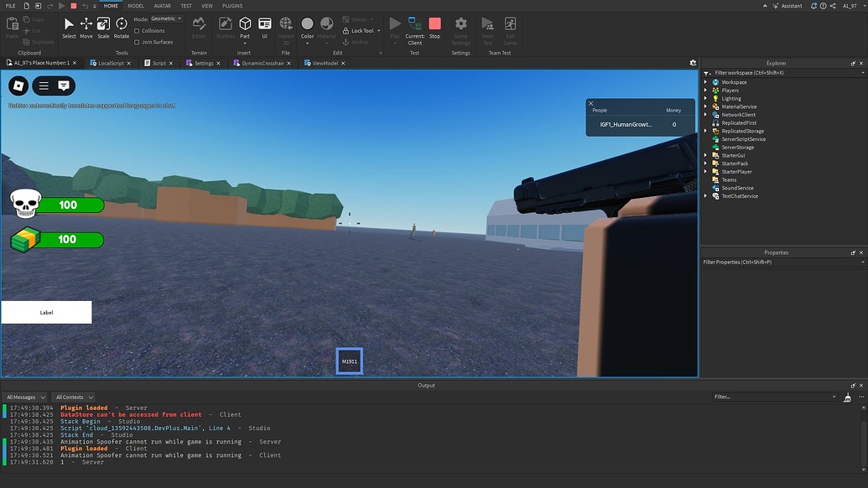The image size is (868, 488).
Task: Toggle the in-game chat bubble icon
Action: tap(64, 86)
